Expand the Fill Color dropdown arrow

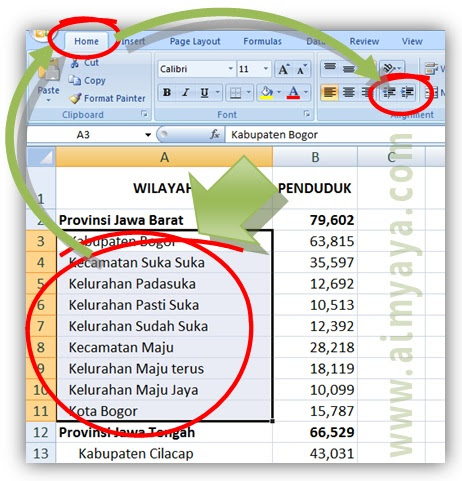(x=279, y=93)
